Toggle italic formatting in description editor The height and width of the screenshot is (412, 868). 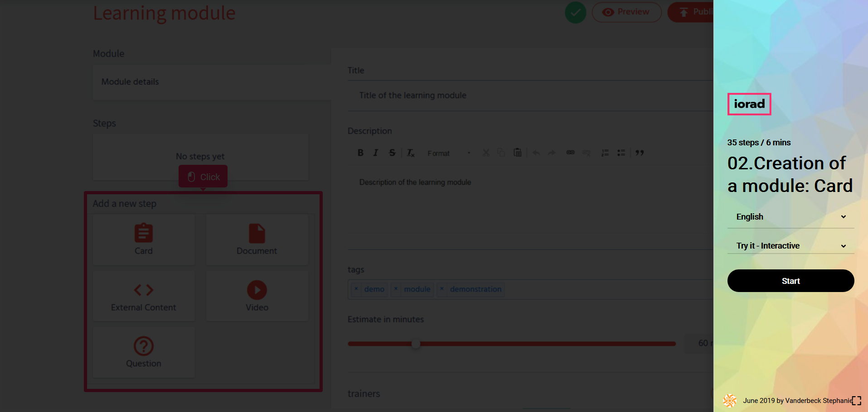(x=376, y=153)
